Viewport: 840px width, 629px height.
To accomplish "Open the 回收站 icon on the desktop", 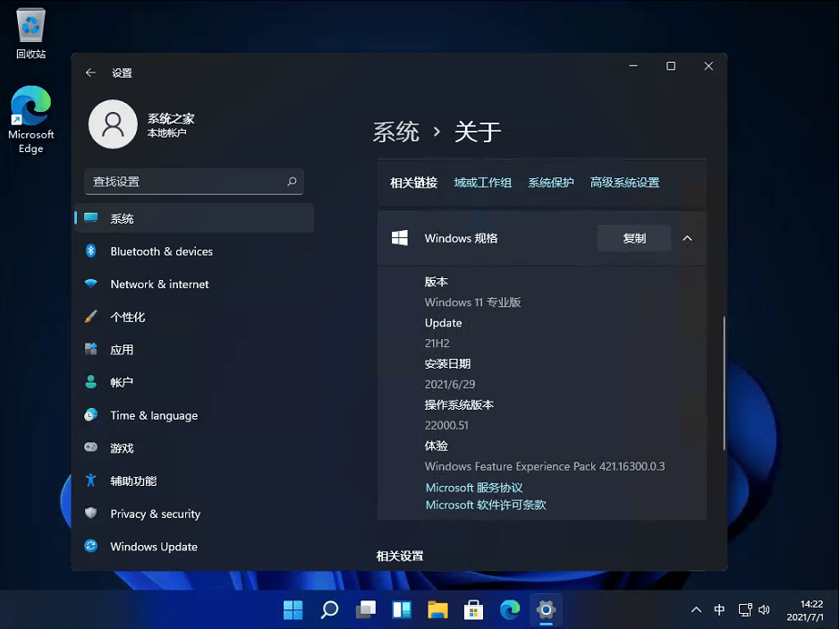I will click(x=30, y=27).
